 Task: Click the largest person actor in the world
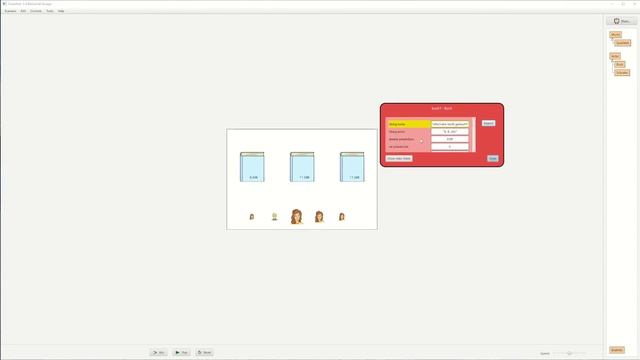(297, 216)
